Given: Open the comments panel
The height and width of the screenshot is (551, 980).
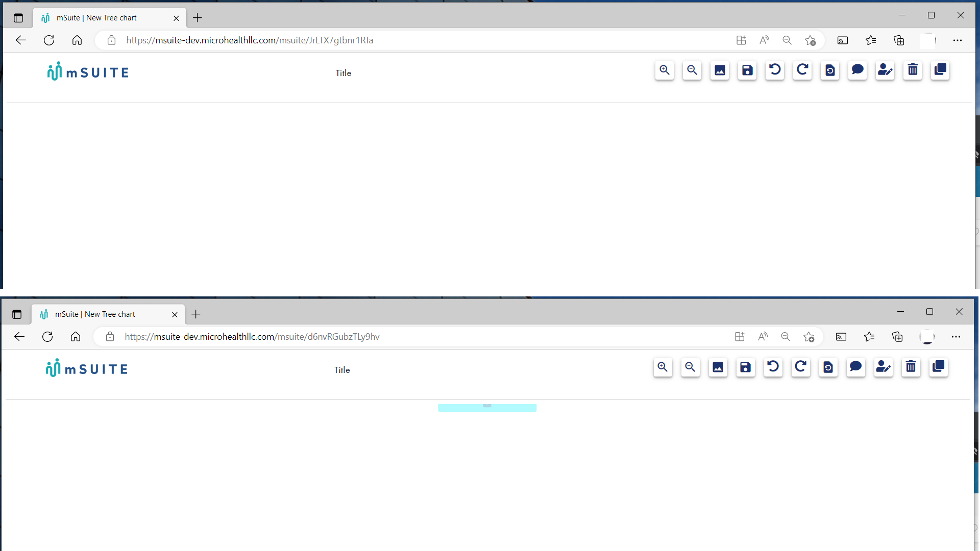Looking at the screenshot, I should click(x=857, y=70).
